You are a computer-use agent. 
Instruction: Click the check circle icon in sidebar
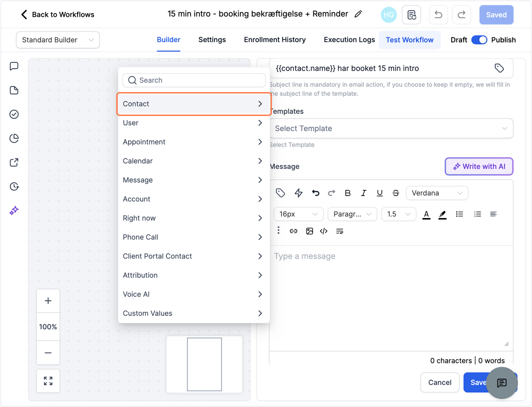coord(14,114)
